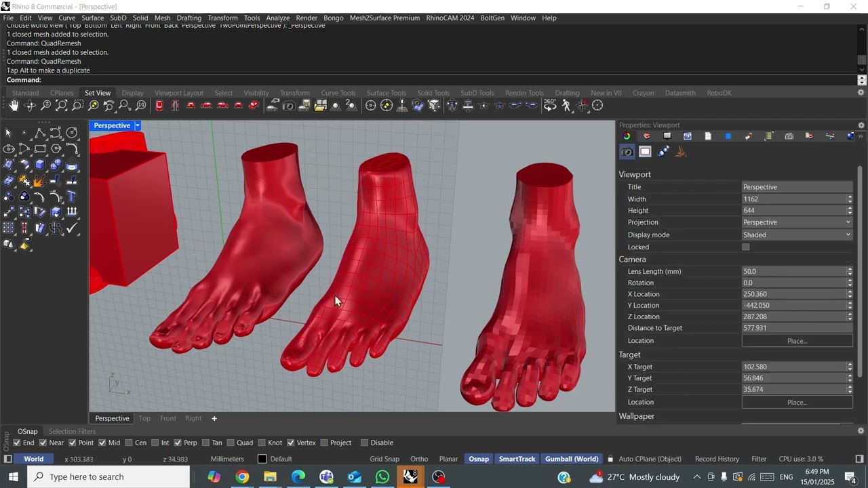
Task: Enable the Int osnap checkbox
Action: point(154,443)
